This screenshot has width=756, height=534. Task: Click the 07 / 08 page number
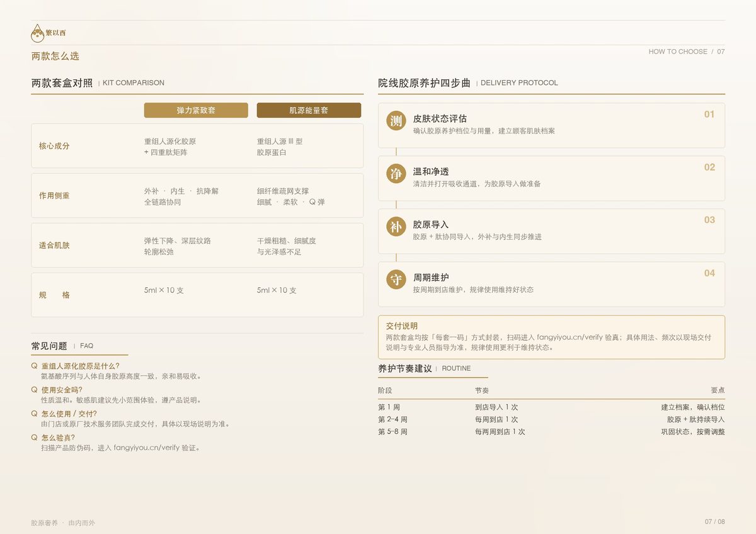(x=715, y=522)
